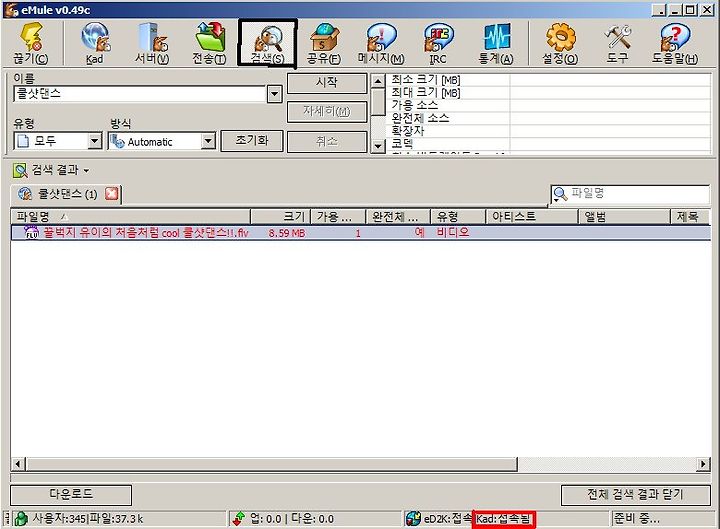Select the 쿨샷댄스 (1) results tab
The height and width of the screenshot is (529, 720).
point(66,194)
